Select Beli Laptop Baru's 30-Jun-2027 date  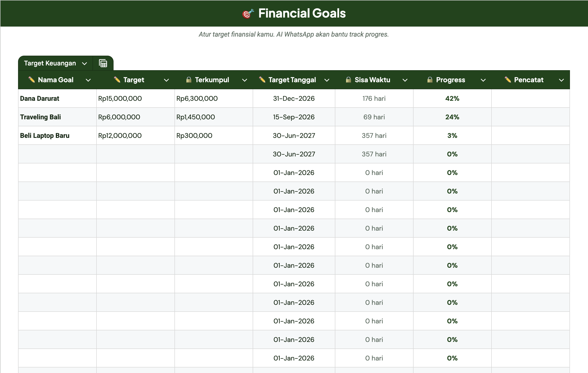coord(294,136)
